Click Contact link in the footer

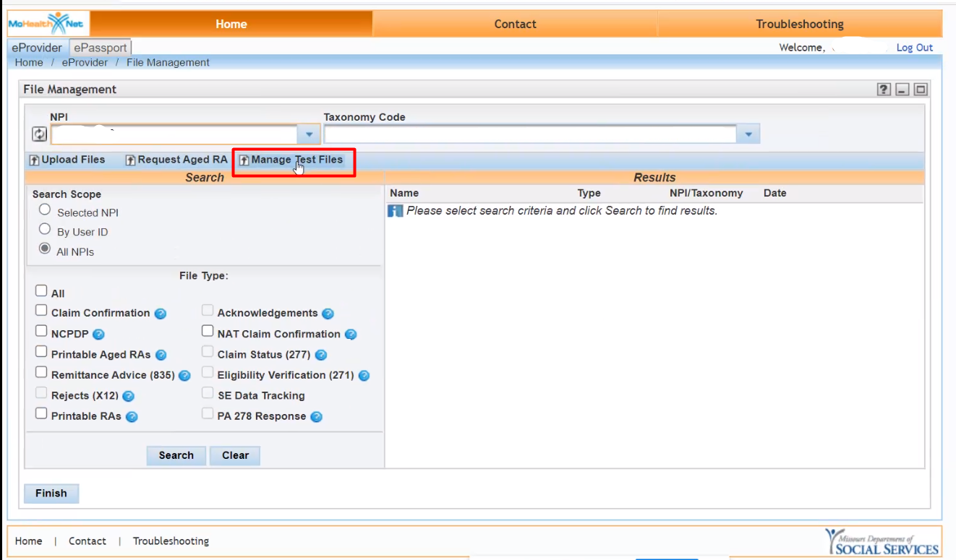88,541
